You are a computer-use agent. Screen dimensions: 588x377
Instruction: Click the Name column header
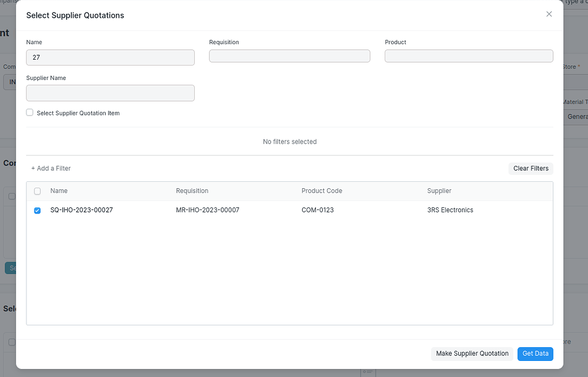[x=59, y=191]
